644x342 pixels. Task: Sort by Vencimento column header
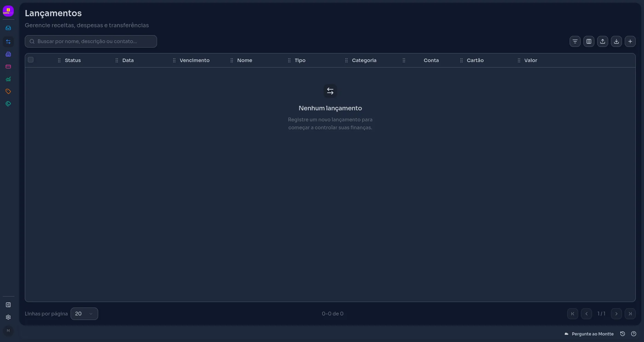195,60
